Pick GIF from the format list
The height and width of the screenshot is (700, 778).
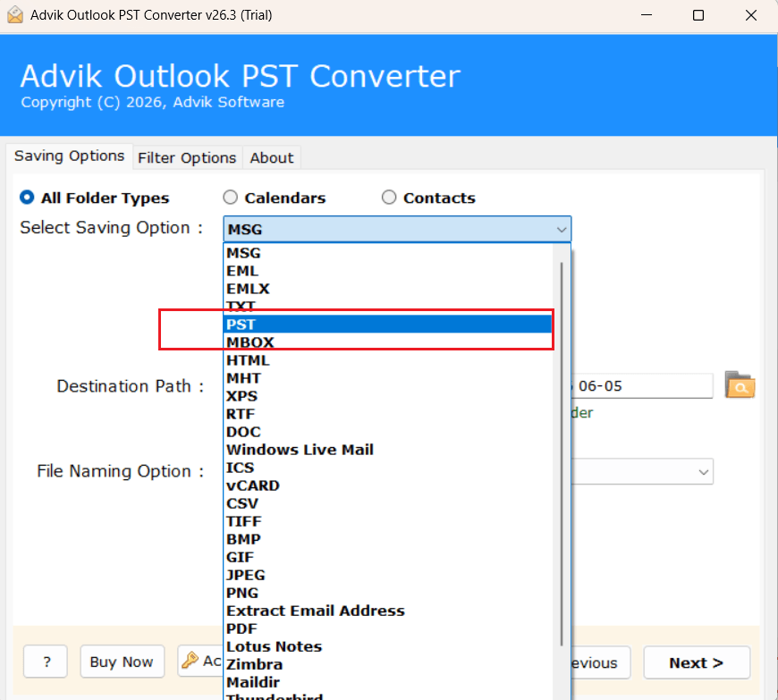click(x=388, y=557)
